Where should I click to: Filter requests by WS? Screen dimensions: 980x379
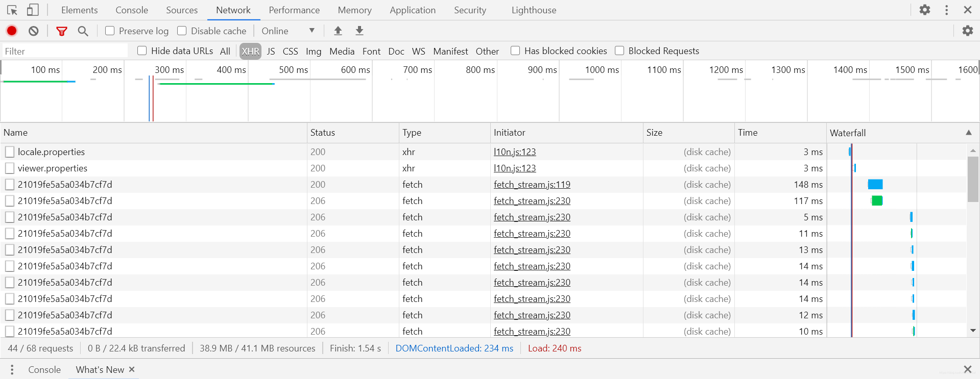click(x=419, y=51)
